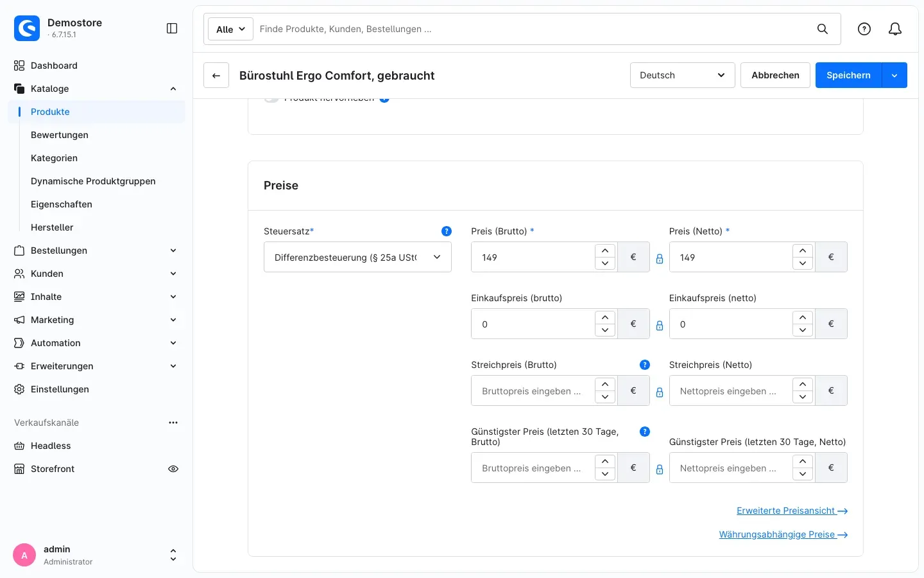
Task: Toggle the Streichpreis price lock
Action: pos(660,392)
